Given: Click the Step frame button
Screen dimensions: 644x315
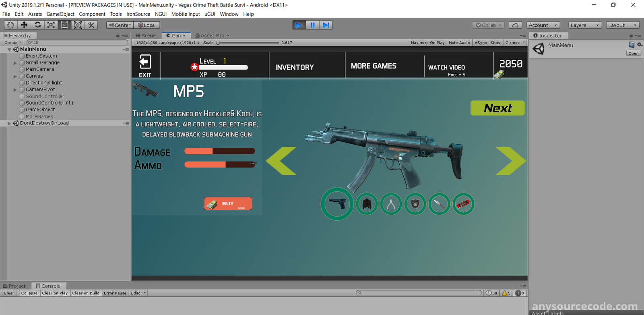Looking at the screenshot, I should point(326,25).
